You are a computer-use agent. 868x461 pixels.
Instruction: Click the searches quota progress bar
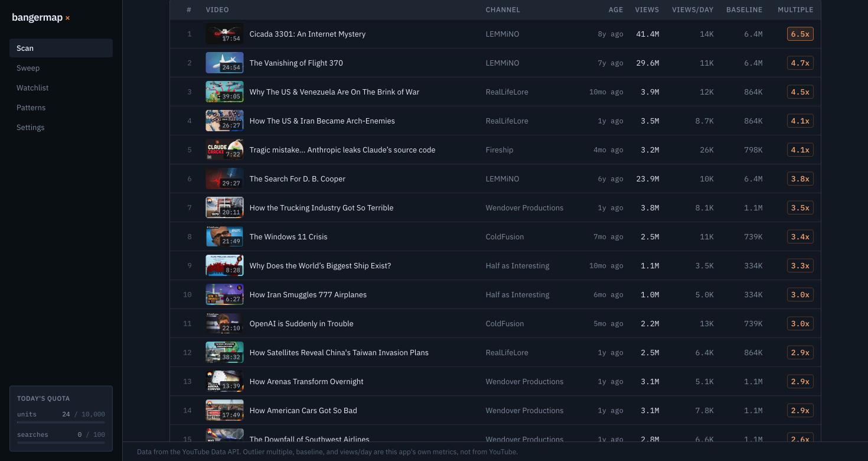point(61,442)
